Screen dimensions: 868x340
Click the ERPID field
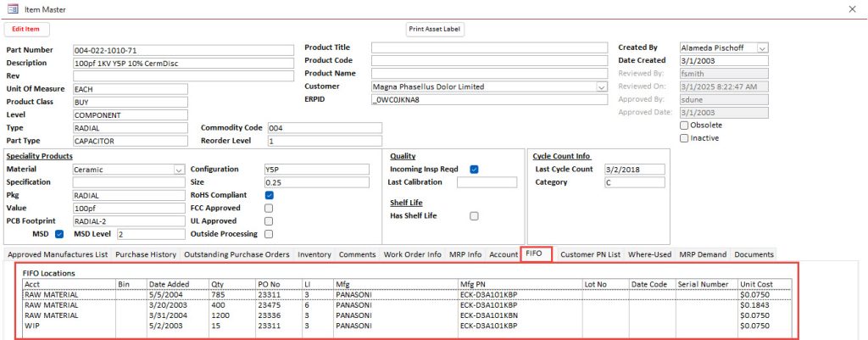[x=489, y=100]
